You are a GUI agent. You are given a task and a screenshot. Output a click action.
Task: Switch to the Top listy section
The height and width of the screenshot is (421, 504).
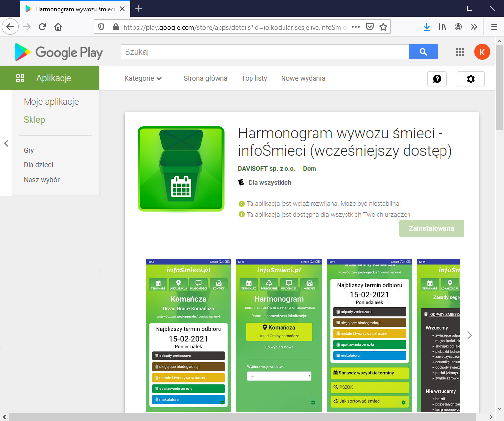point(254,78)
